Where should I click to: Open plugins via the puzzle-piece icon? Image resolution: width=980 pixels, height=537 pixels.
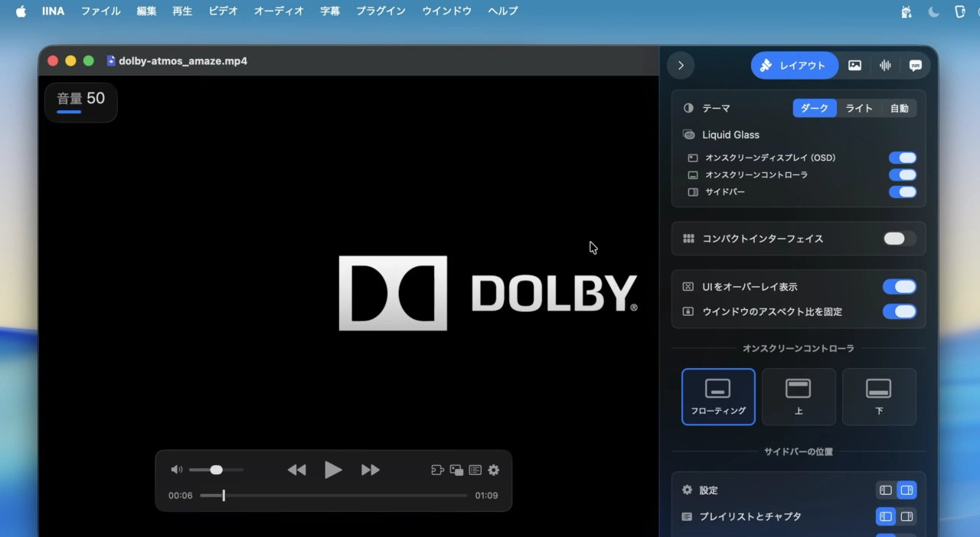[x=438, y=470]
